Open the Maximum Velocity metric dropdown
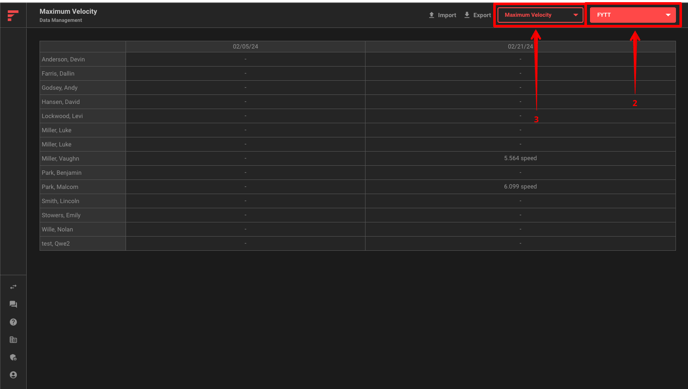The height and width of the screenshot is (389, 688). click(540, 15)
